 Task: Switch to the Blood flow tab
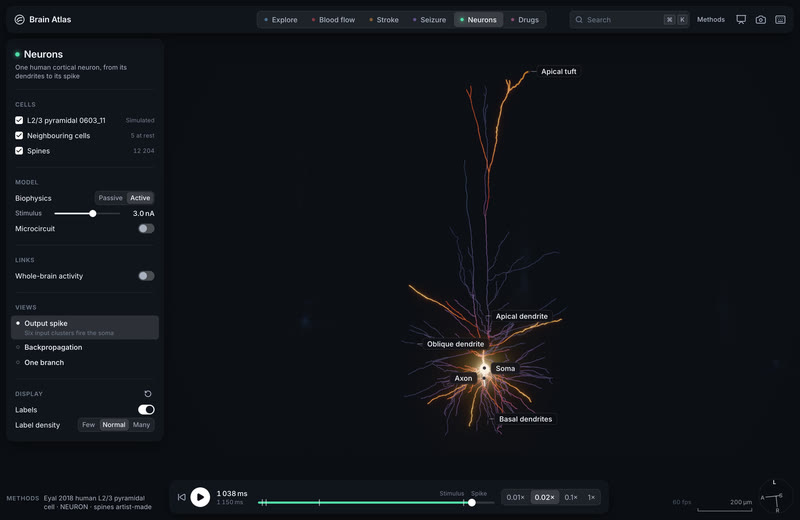(333, 20)
